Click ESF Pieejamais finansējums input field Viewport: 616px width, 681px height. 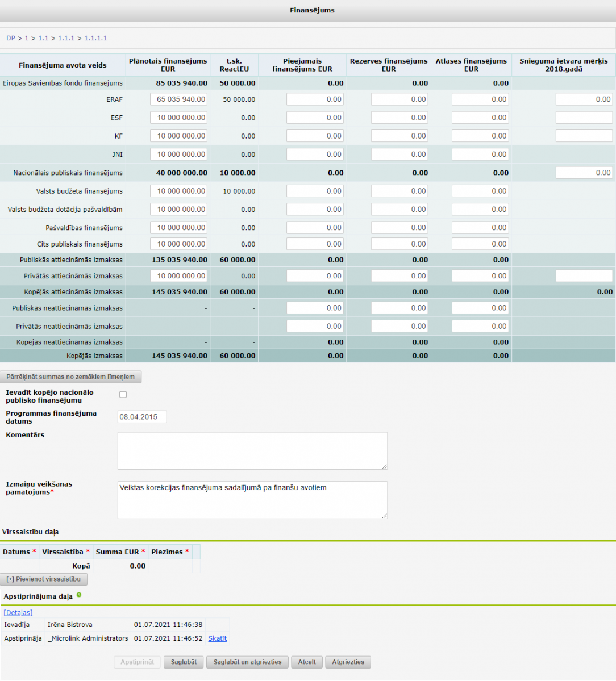click(315, 118)
